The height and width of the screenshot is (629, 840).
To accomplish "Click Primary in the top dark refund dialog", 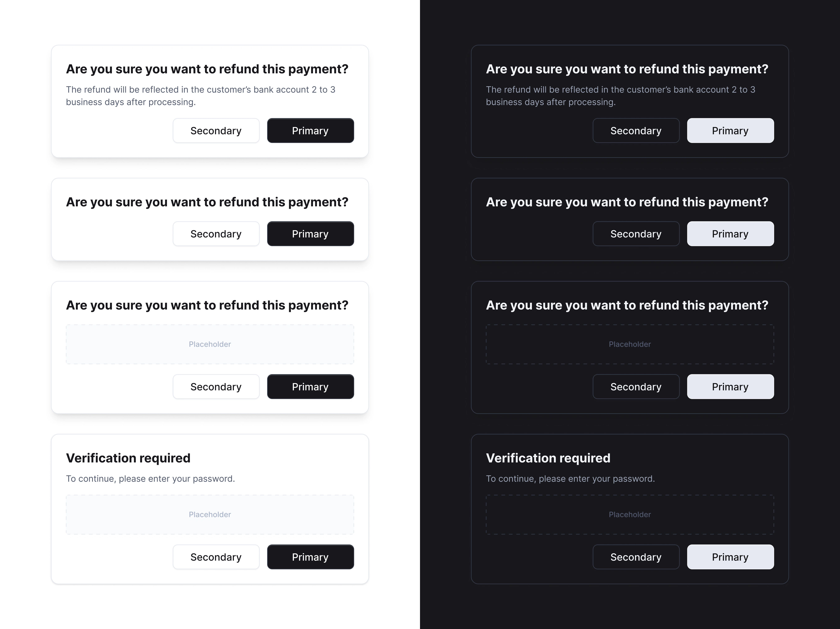I will coord(730,131).
